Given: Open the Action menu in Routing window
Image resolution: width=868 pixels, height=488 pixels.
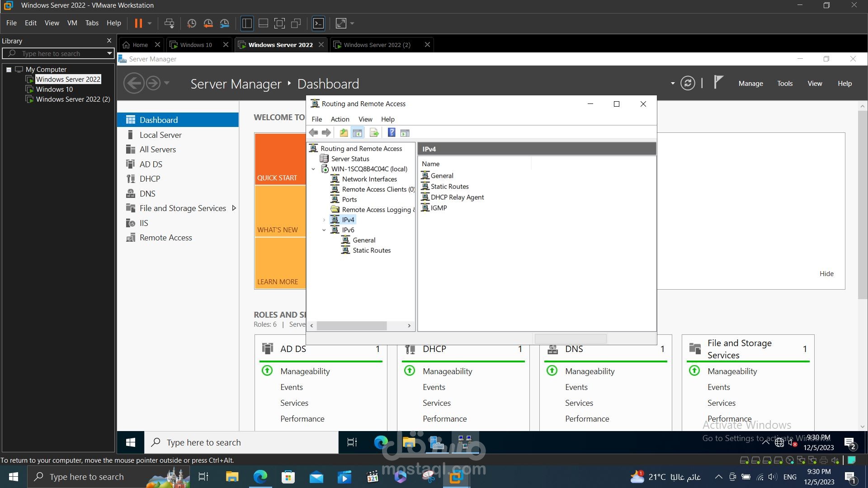Looking at the screenshot, I should pyautogui.click(x=340, y=119).
